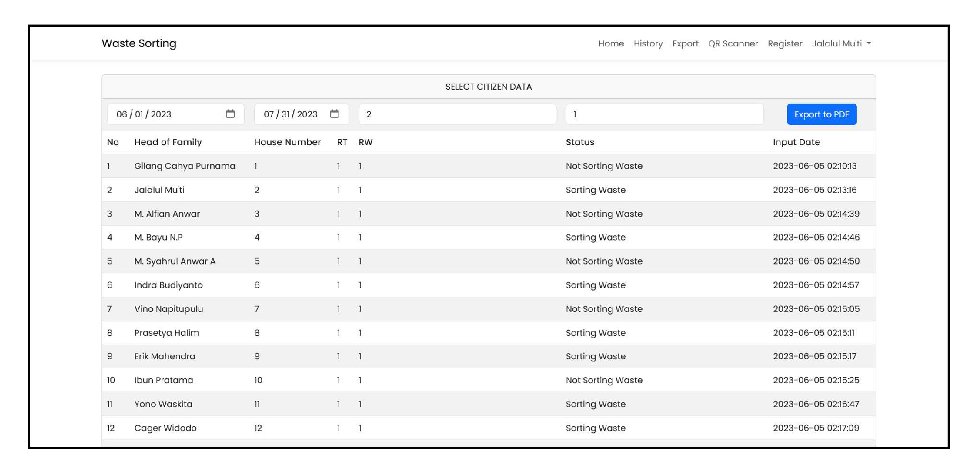The width and height of the screenshot is (980, 473).
Task: Open the end date calendar picker icon
Action: point(334,114)
